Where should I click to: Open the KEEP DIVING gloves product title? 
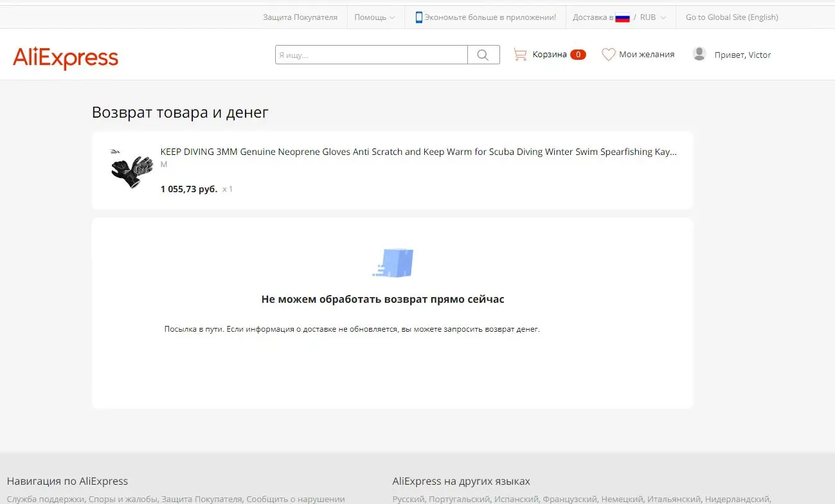418,152
